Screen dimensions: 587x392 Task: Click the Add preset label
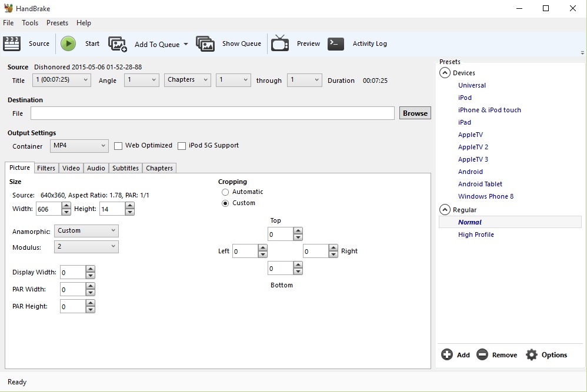pos(463,355)
